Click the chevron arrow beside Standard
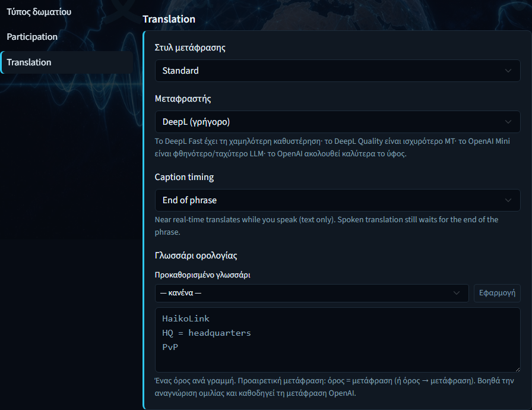This screenshot has height=410, width=532. pos(508,71)
